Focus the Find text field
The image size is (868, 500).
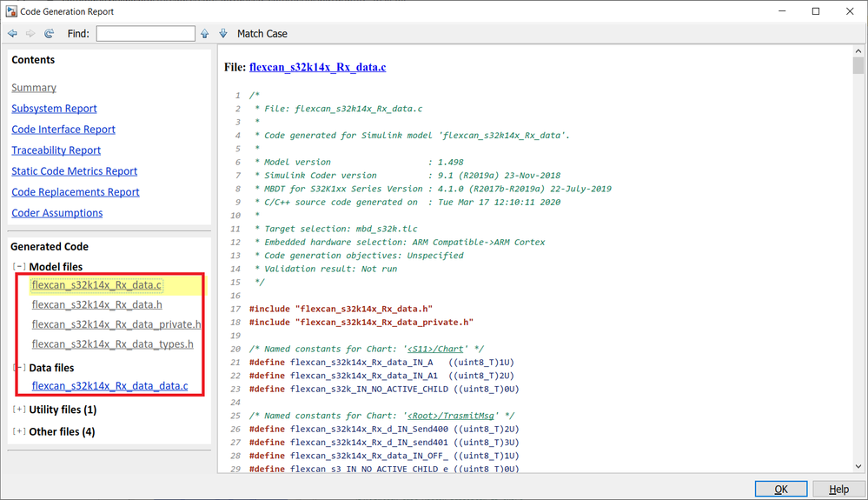coord(146,34)
